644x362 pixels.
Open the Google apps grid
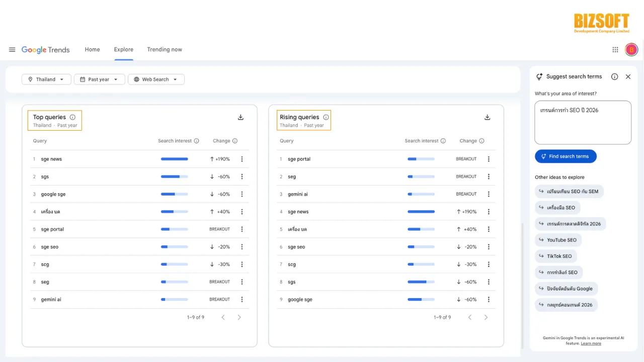(x=615, y=49)
